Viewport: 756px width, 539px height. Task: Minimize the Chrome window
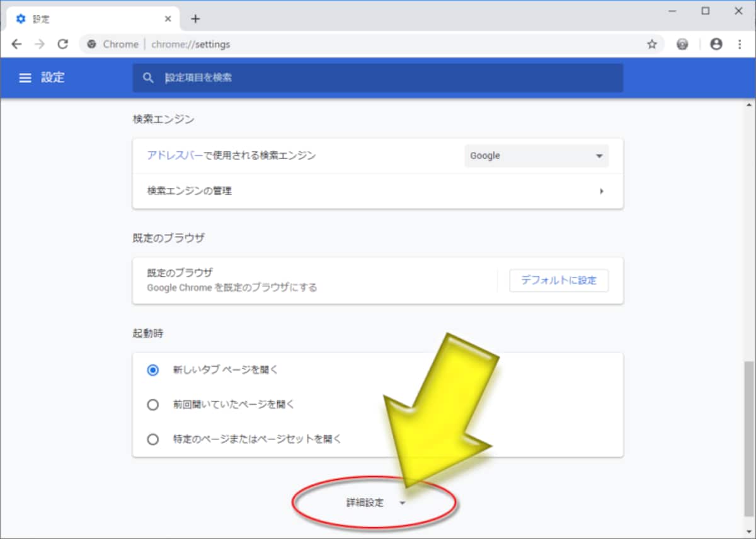click(x=671, y=11)
